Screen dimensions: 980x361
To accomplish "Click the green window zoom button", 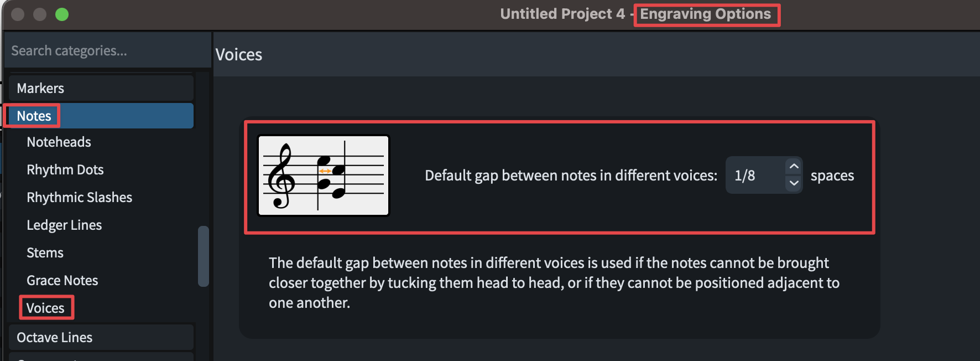I will 62,14.
